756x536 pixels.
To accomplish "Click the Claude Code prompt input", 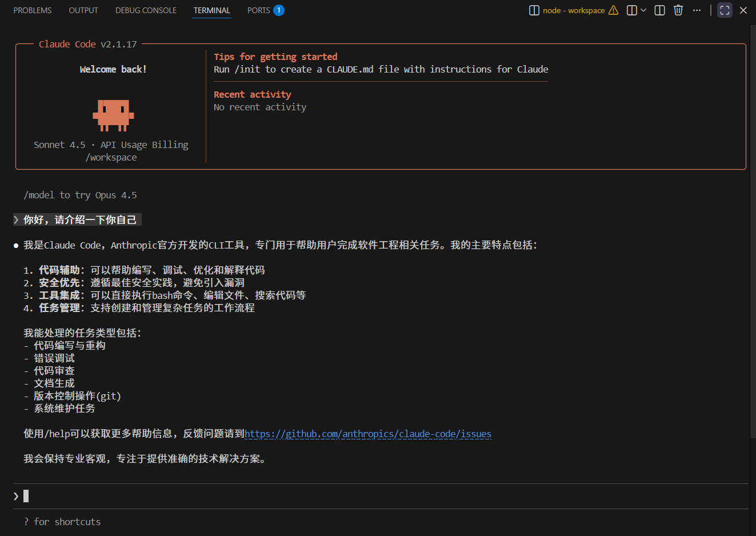I will coord(381,496).
